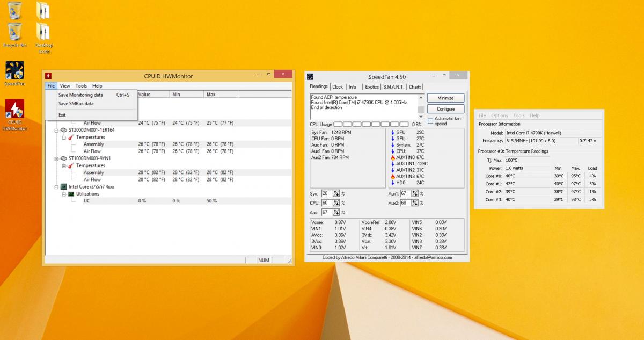Select Exit in HWMonitor File menu

tap(90, 115)
